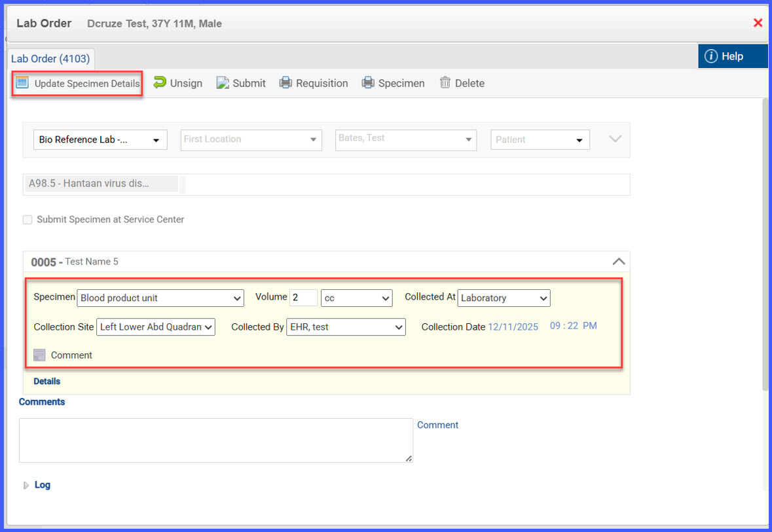The height and width of the screenshot is (532, 772).
Task: Open the Bio Reference Lab dropdown
Action: 100,140
